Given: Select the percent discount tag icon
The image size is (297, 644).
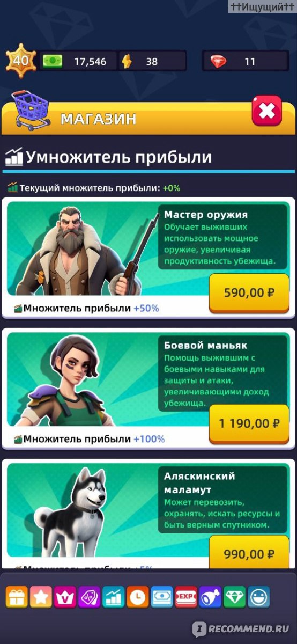Looking at the screenshot, I should pyautogui.click(x=89, y=596).
